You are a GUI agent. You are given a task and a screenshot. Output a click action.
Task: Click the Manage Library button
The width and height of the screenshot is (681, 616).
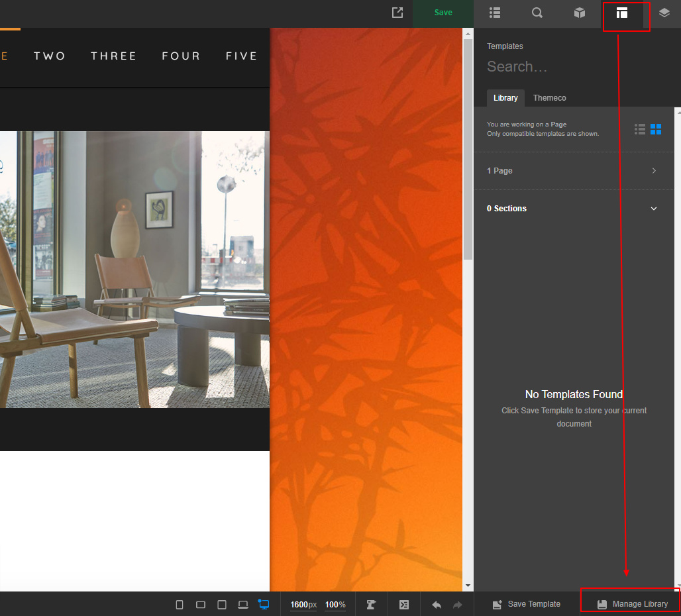[x=633, y=604]
